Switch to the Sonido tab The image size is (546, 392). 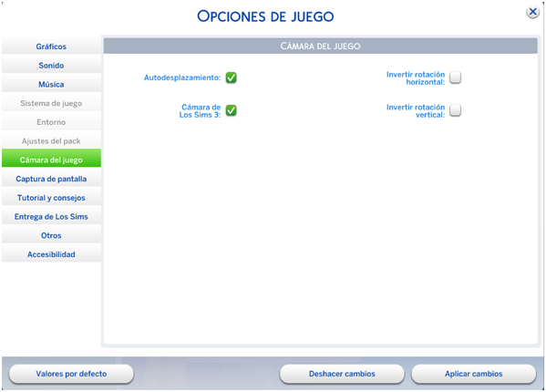tap(51, 65)
